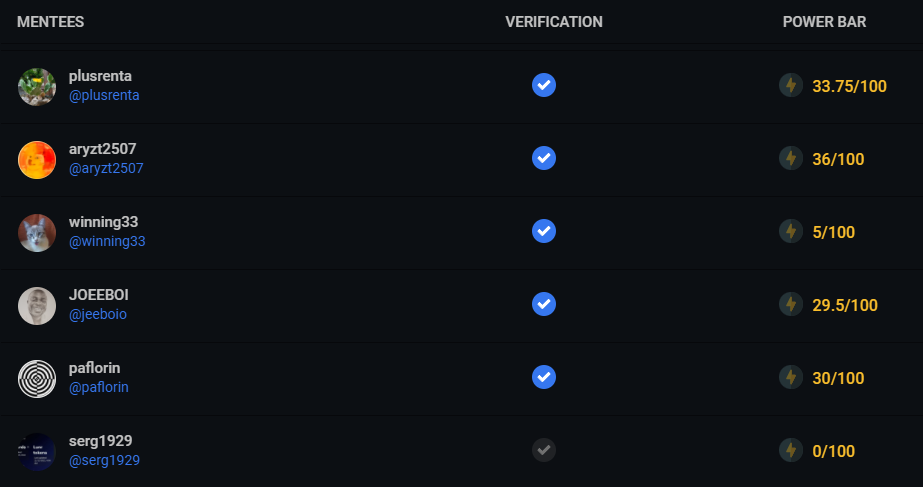Click paflorin's blue verification badge

pyautogui.click(x=544, y=377)
